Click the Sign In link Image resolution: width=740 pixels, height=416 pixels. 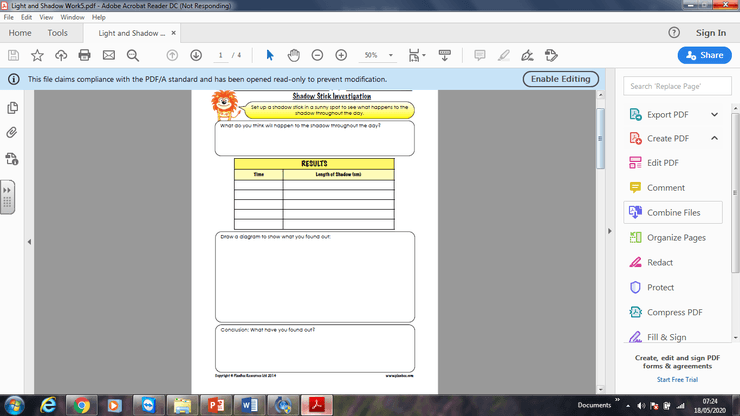point(711,33)
